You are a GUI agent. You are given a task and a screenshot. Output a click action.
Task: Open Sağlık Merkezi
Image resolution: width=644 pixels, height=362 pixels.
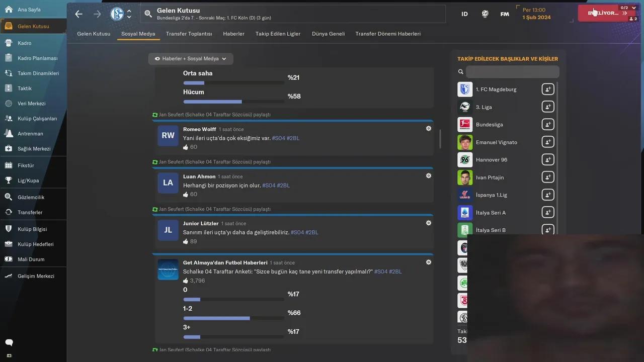tap(33, 149)
